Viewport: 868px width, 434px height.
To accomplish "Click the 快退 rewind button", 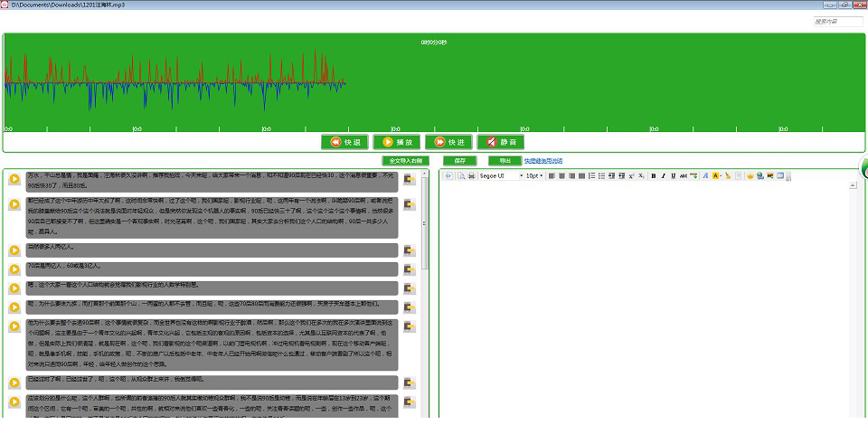I will tap(344, 142).
